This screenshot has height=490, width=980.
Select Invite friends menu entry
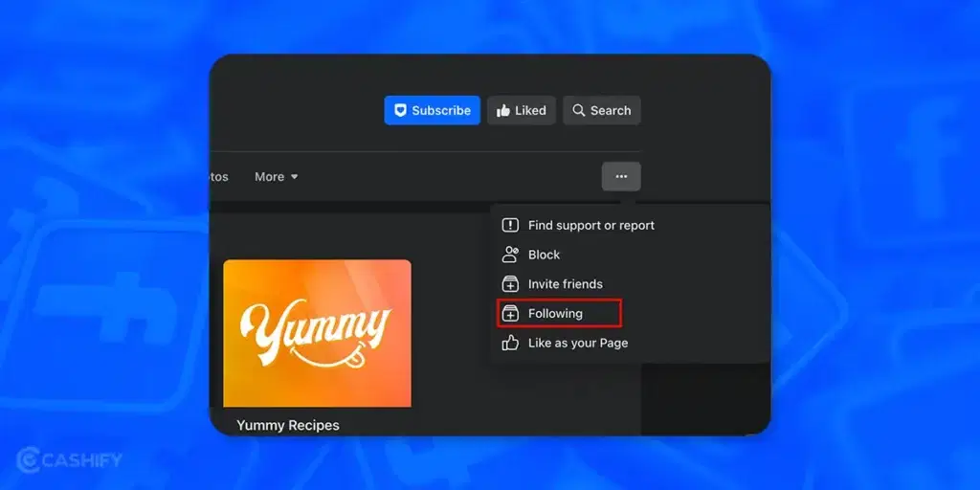pyautogui.click(x=552, y=284)
